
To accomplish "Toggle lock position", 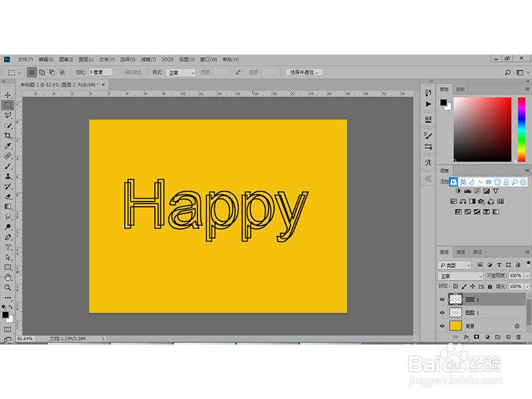I will [x=472, y=287].
